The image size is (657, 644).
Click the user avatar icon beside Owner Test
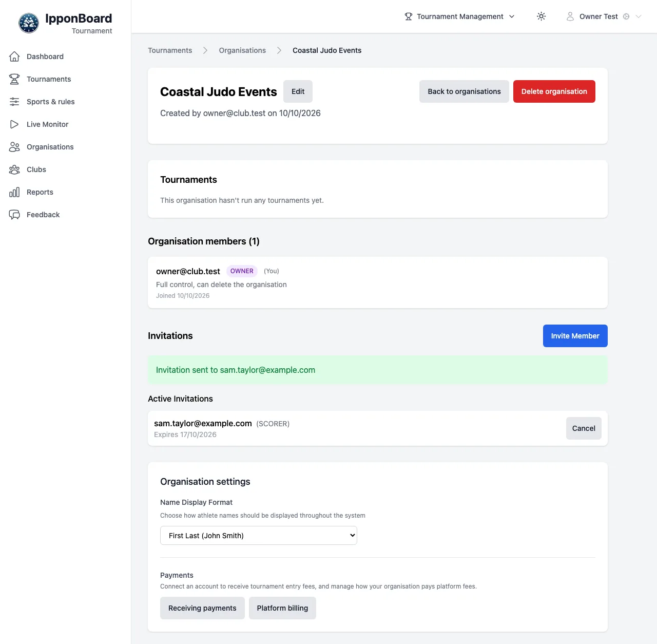pyautogui.click(x=570, y=16)
